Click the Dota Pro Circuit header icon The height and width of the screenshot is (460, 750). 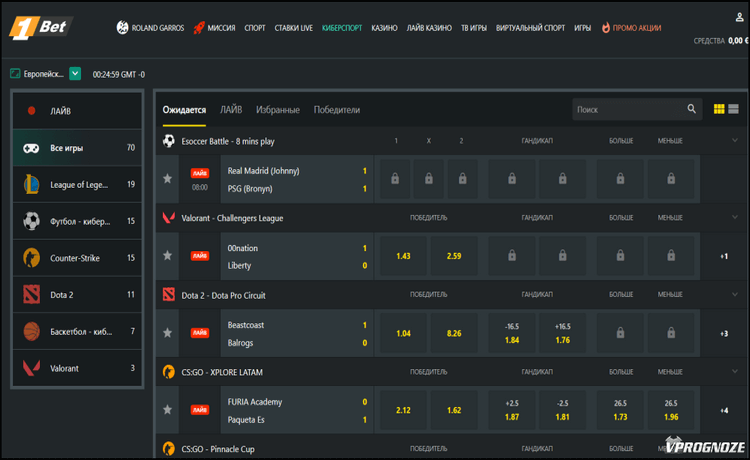tap(168, 295)
